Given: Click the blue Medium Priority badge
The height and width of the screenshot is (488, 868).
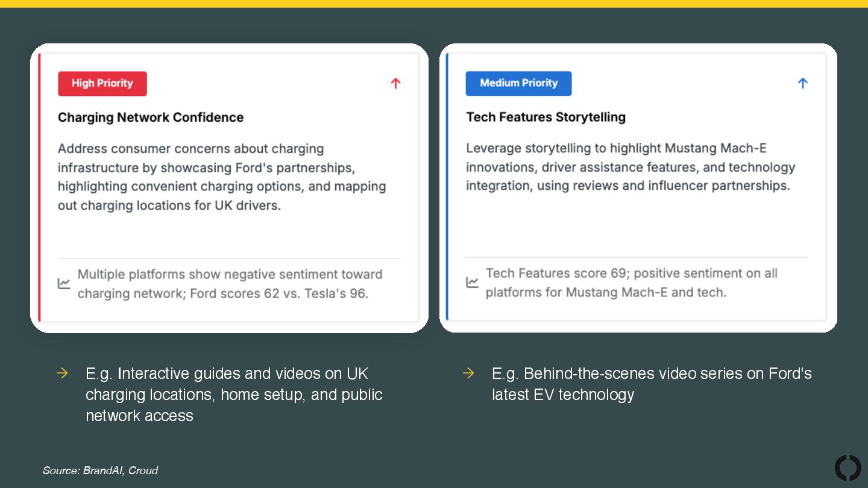Looking at the screenshot, I should 518,83.
